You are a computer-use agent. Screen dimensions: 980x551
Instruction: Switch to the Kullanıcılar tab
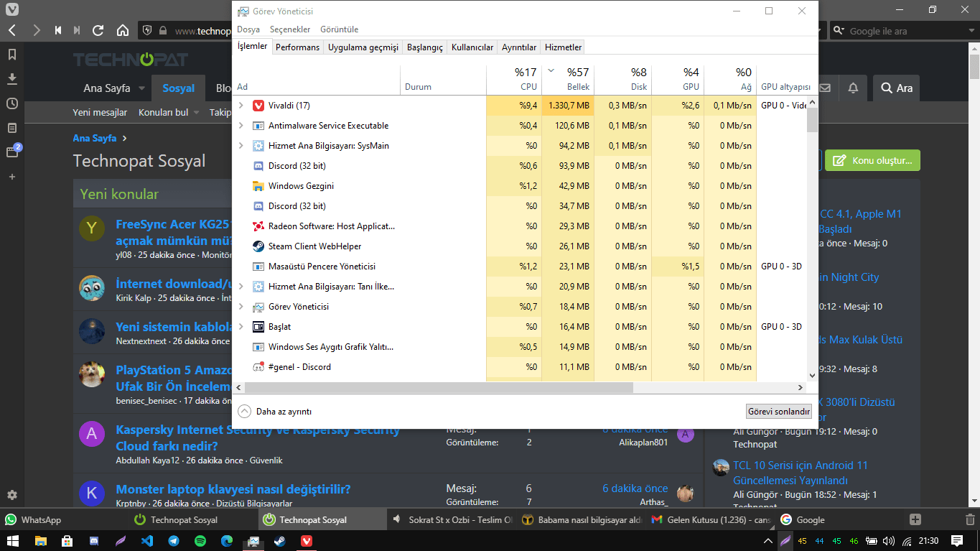pyautogui.click(x=472, y=47)
